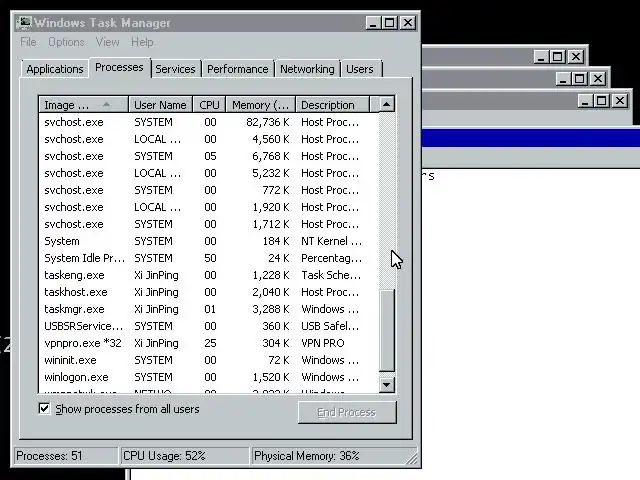This screenshot has width=640, height=480.
Task: Select the USBSRService process row
Action: pos(208,326)
